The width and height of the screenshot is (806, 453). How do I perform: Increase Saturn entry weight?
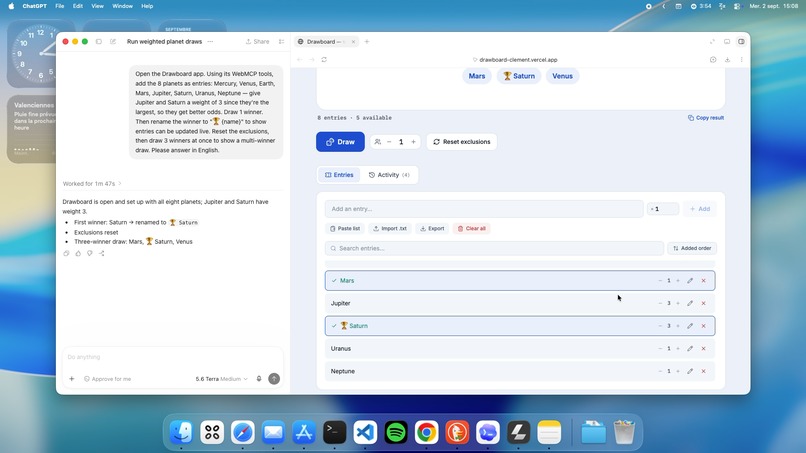(x=677, y=326)
